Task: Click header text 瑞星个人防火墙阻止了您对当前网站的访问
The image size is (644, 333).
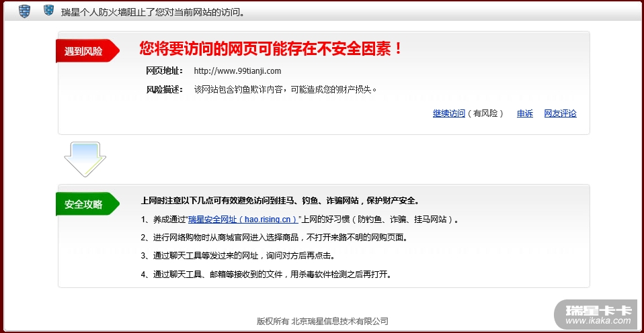Action: pos(153,12)
